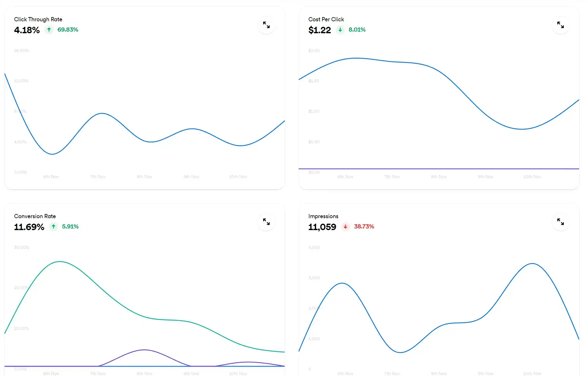Click the Click Through Rate title
The width and height of the screenshot is (588, 376).
[x=38, y=19]
